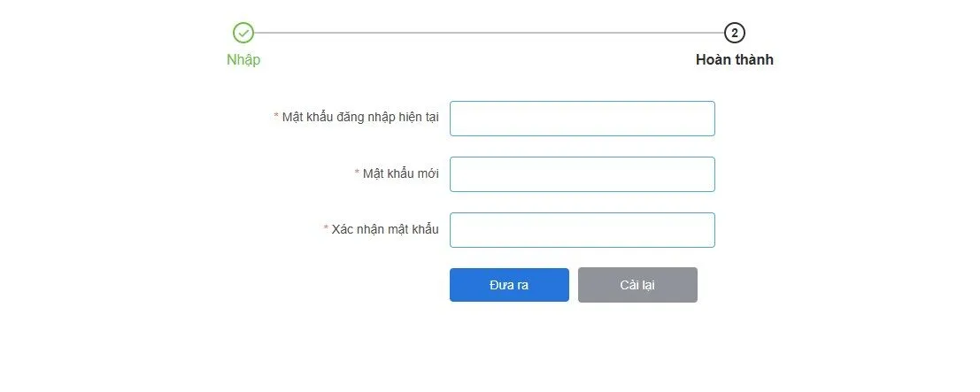Place cursor in the new password box
Screen dimensions: 980x392
(x=582, y=174)
